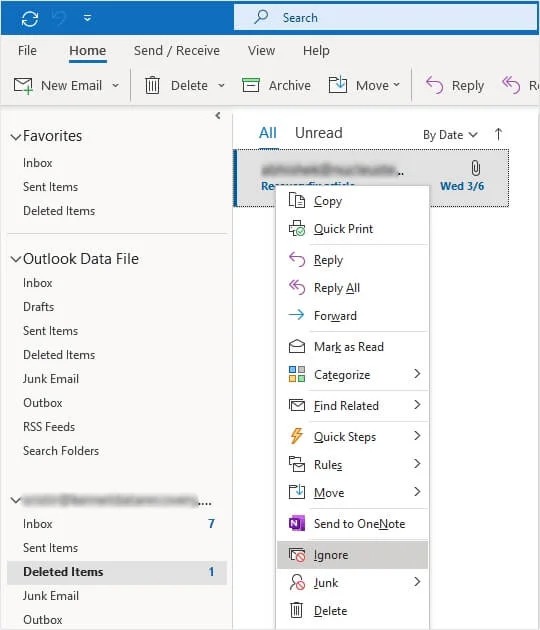Show All messages filter tab
This screenshot has height=630, width=540.
(268, 133)
